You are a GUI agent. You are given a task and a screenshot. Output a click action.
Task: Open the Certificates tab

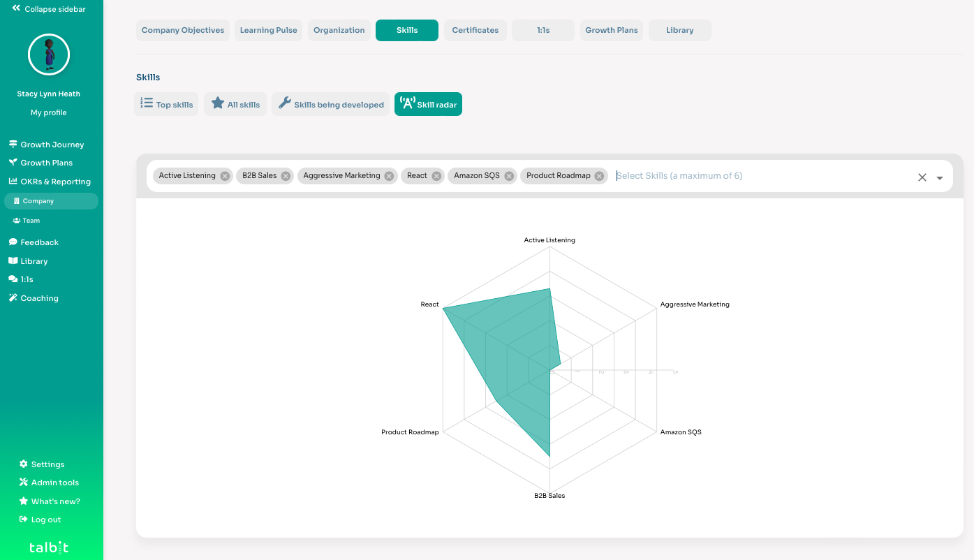pos(475,30)
